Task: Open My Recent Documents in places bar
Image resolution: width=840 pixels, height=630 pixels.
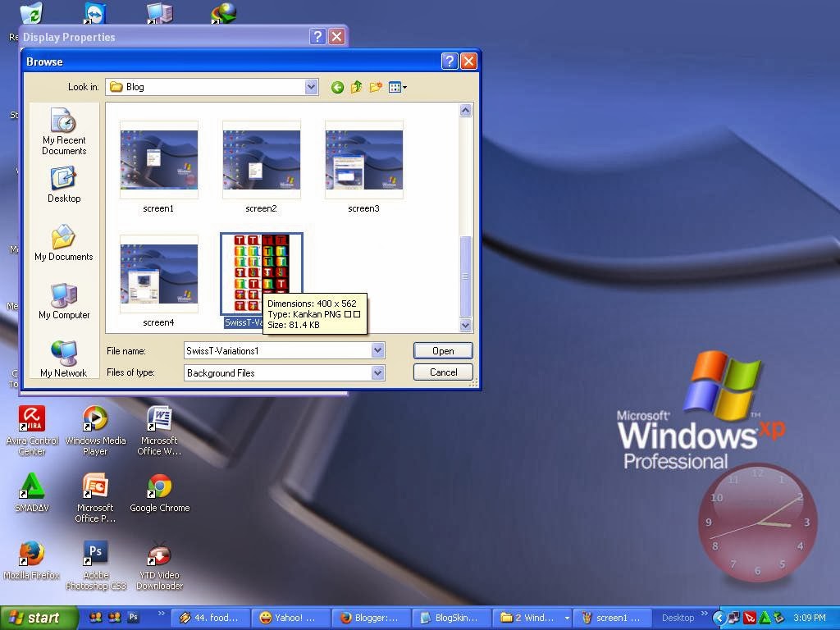Action: (x=64, y=131)
